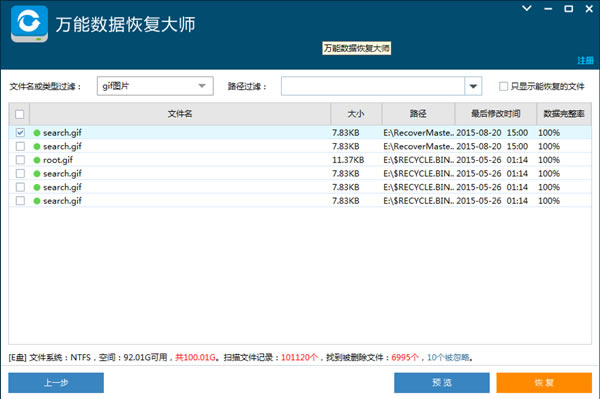Click the highlighted row's E:\RecoverMaste.. path
This screenshot has height=399, width=600.
[x=419, y=133]
